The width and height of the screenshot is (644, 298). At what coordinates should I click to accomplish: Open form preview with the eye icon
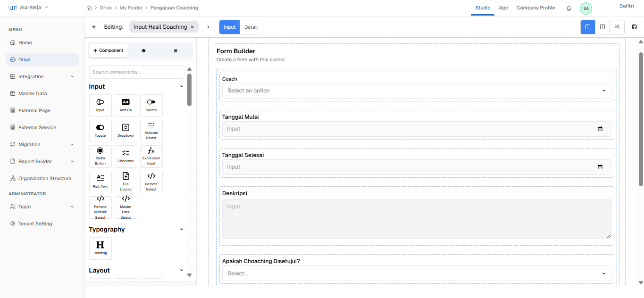pyautogui.click(x=617, y=27)
